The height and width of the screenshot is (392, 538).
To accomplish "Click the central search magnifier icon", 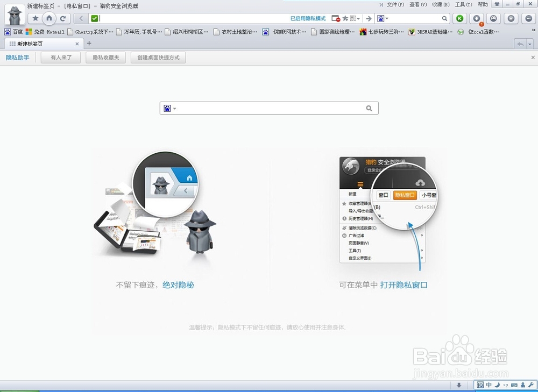I will [x=369, y=109].
